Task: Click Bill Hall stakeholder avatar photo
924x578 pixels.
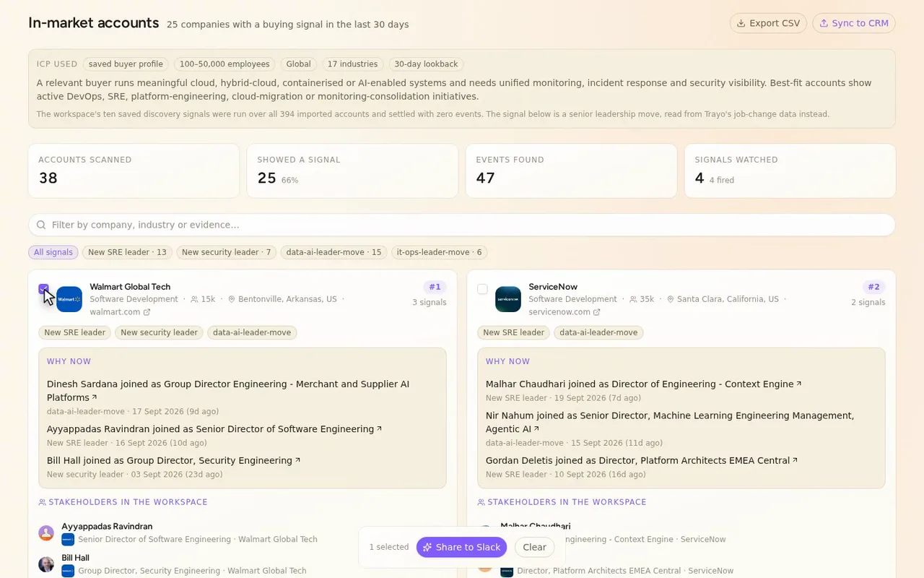Action: point(46,564)
